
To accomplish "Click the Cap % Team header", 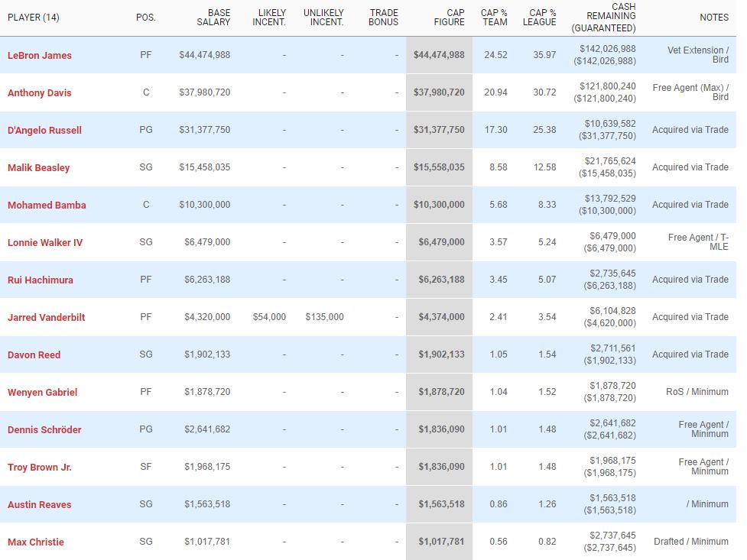I will [x=494, y=18].
